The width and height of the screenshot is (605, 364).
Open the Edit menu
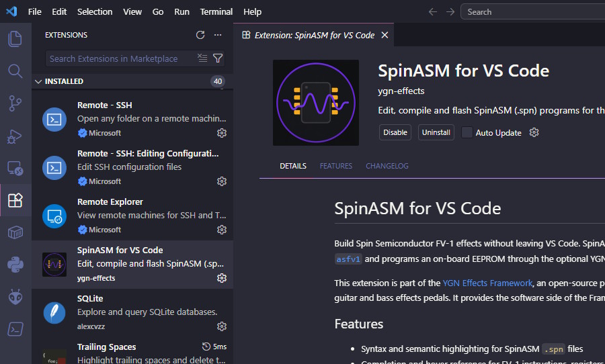click(x=59, y=12)
